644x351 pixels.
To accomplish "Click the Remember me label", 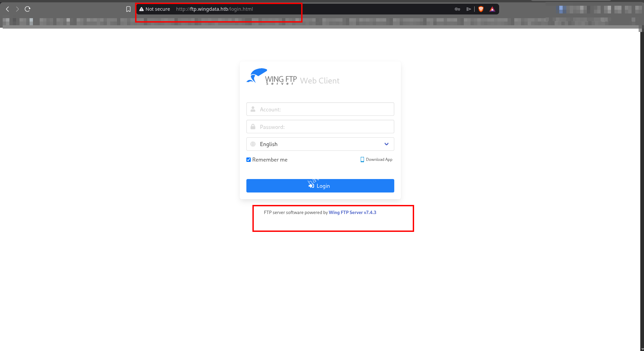I will (270, 160).
